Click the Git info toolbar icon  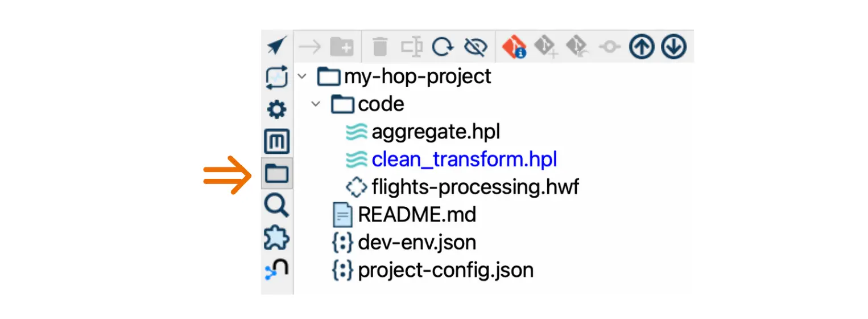pyautogui.click(x=514, y=47)
